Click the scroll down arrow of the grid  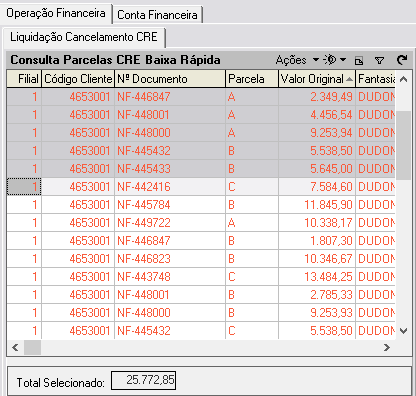(404, 331)
